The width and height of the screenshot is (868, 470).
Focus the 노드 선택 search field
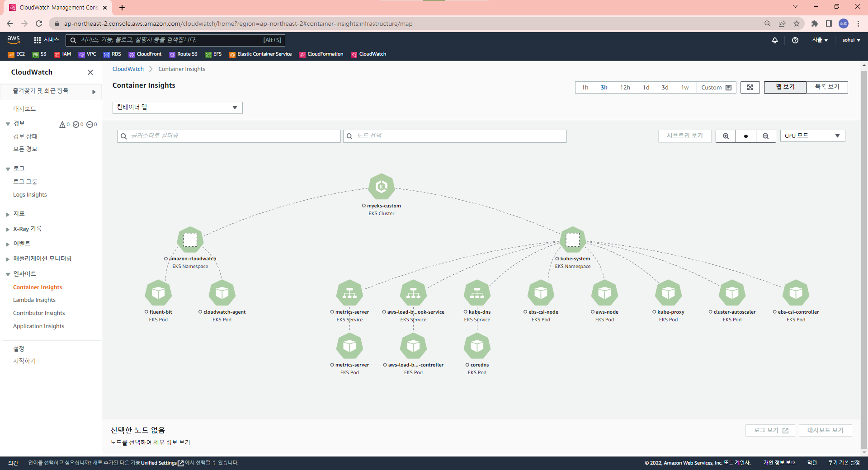[455, 136]
